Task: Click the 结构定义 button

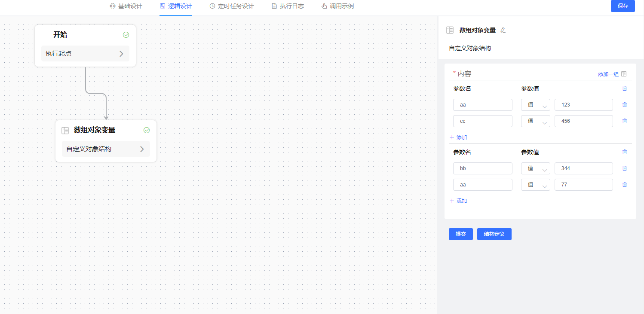Action: (494, 234)
